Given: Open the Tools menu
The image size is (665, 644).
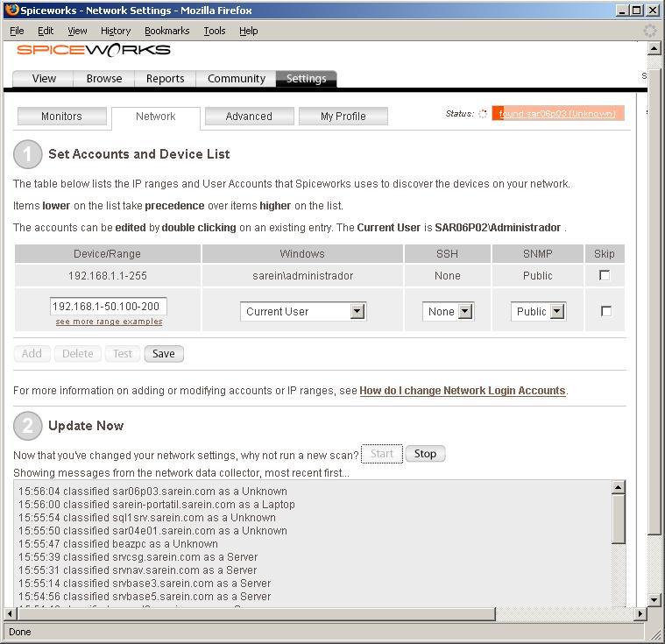Looking at the screenshot, I should (214, 31).
